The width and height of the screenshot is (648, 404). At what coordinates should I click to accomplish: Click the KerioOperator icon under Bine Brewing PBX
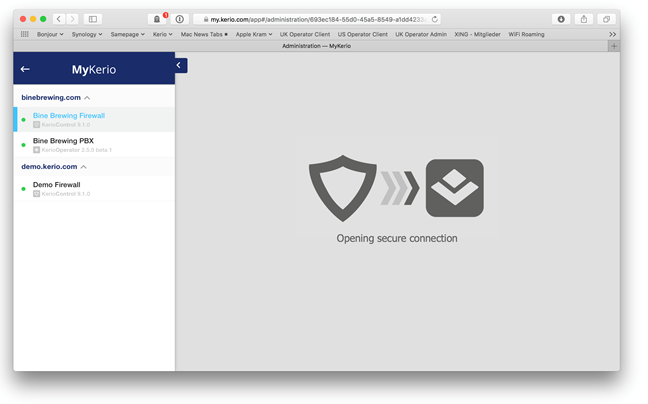point(36,150)
